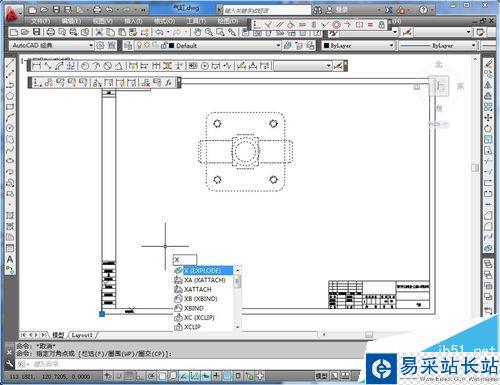Click the Zoom Realtime magnifier icon
Image resolution: width=500 pixels, height=385 pixels.
[209, 32]
